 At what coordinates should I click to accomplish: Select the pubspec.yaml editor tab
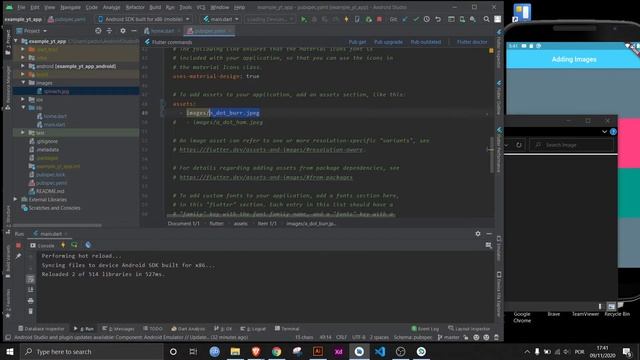tap(209, 31)
